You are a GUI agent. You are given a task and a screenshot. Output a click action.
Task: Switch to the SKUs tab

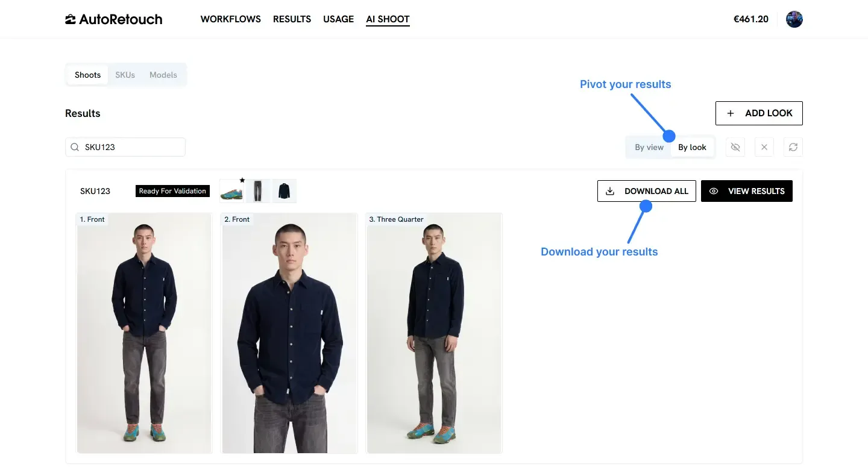[x=125, y=75]
